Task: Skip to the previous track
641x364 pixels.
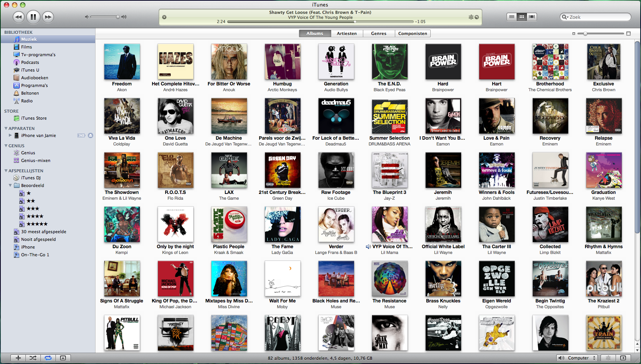Action: point(18,17)
